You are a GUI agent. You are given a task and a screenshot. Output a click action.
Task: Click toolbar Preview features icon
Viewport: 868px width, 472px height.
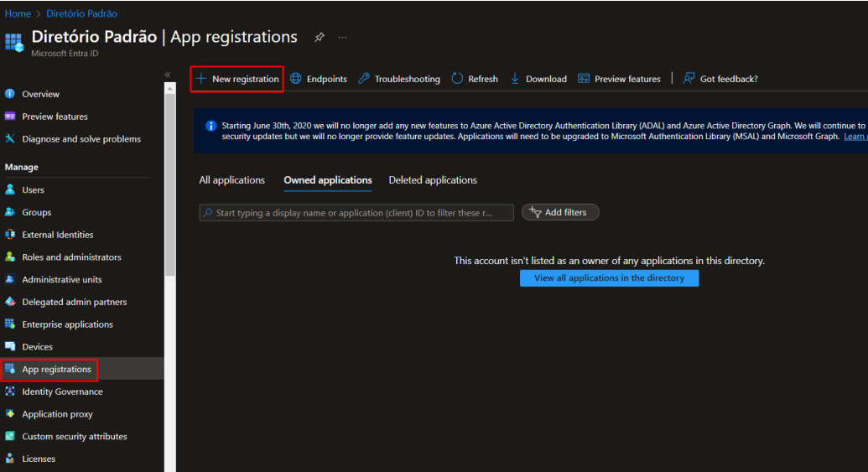coord(584,79)
